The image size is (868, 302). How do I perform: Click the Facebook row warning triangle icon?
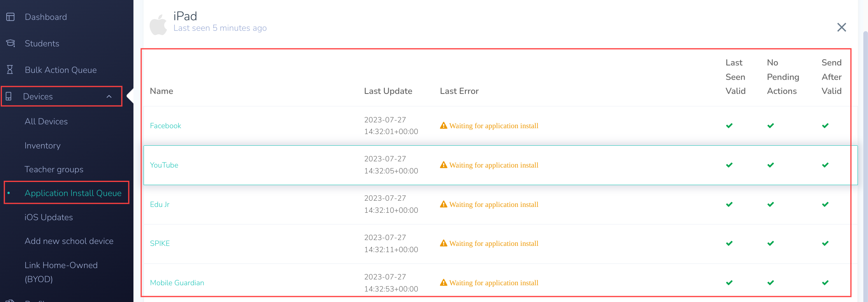pyautogui.click(x=444, y=125)
